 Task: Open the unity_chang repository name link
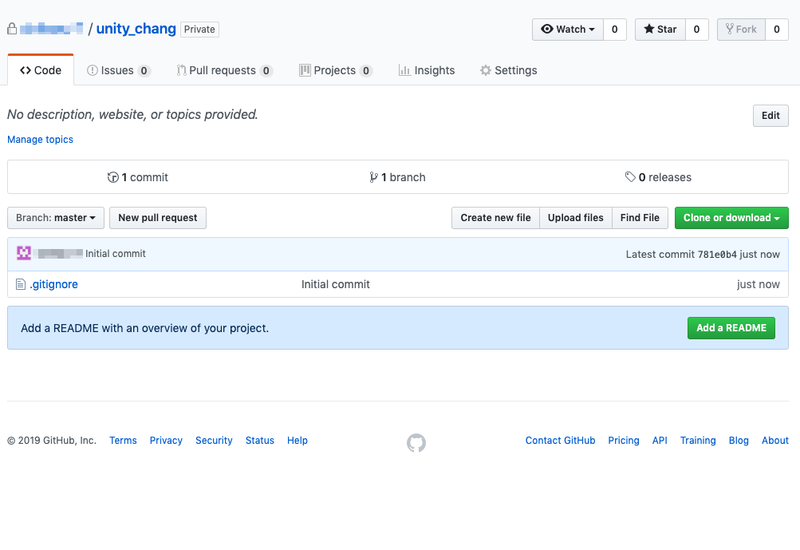click(136, 29)
